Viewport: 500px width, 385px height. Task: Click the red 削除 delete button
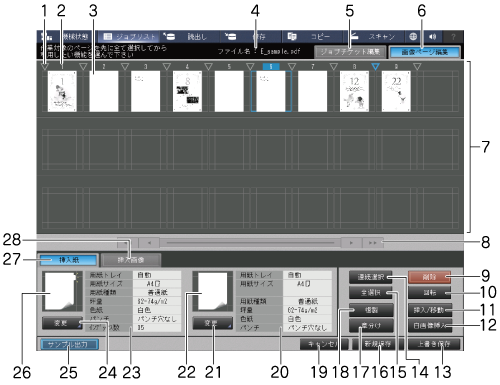pyautogui.click(x=429, y=277)
